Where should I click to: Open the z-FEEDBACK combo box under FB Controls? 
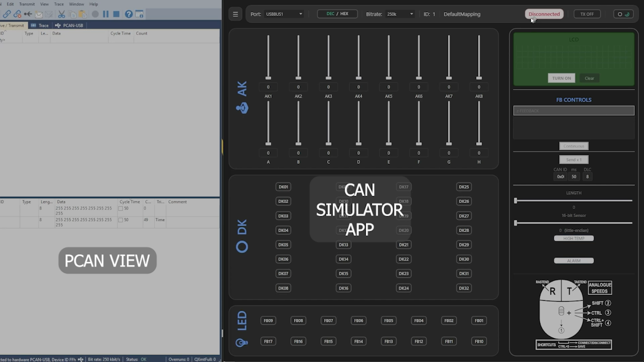coord(574,111)
